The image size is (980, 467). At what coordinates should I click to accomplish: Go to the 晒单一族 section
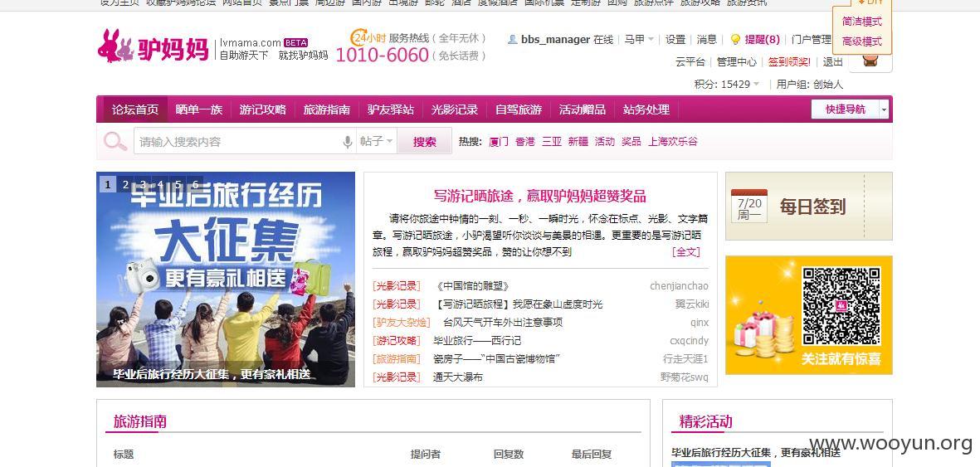(x=199, y=109)
